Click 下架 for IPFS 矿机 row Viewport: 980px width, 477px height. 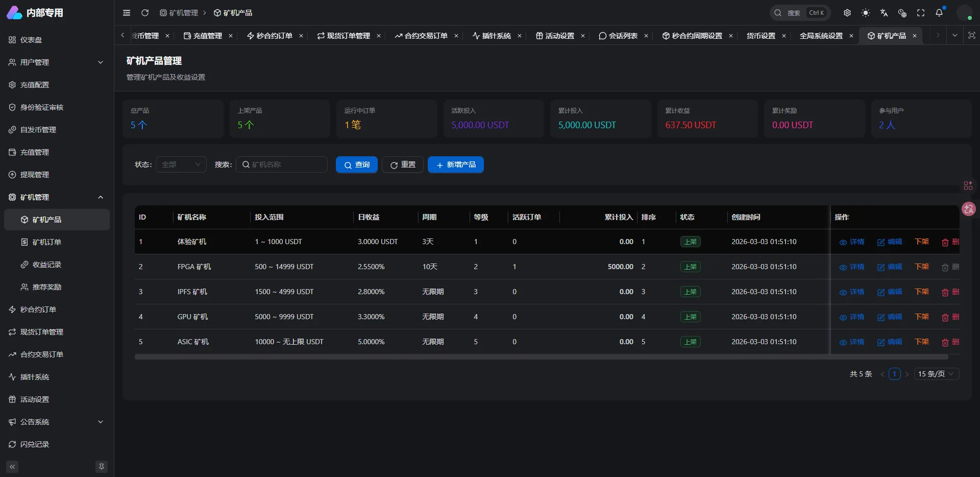[922, 292]
